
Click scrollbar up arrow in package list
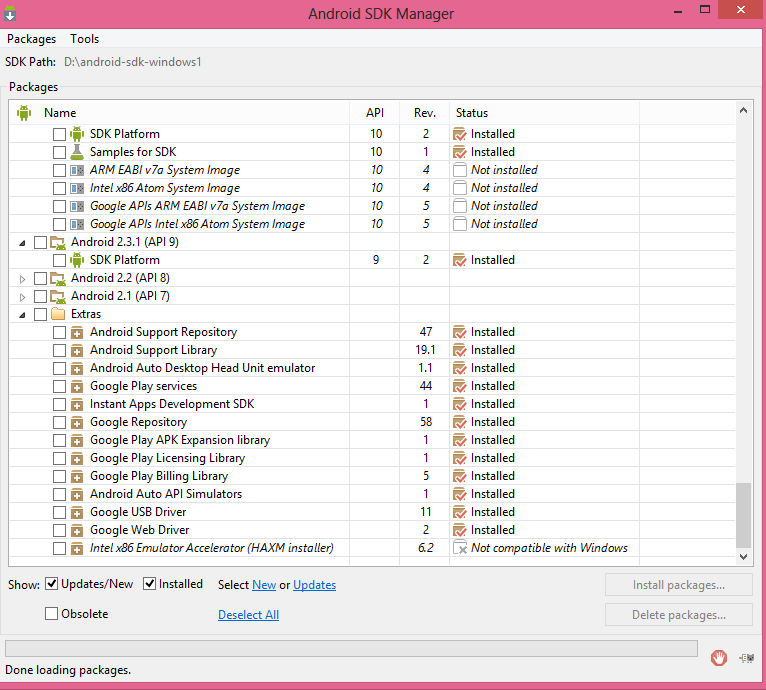[743, 110]
